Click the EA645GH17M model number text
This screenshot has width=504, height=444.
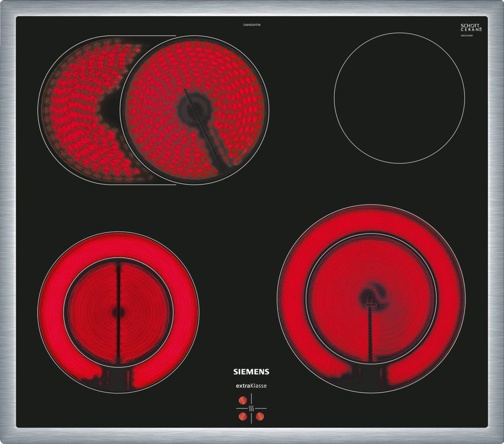(251, 25)
